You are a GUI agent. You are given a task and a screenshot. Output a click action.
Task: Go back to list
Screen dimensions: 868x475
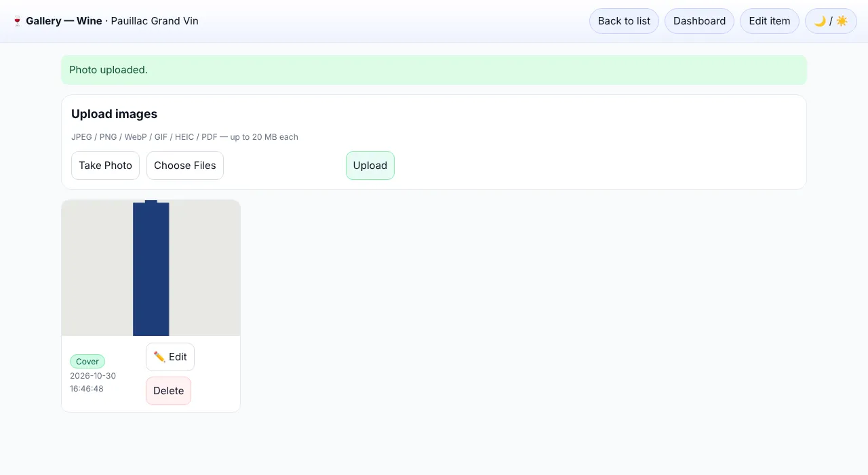pos(624,21)
